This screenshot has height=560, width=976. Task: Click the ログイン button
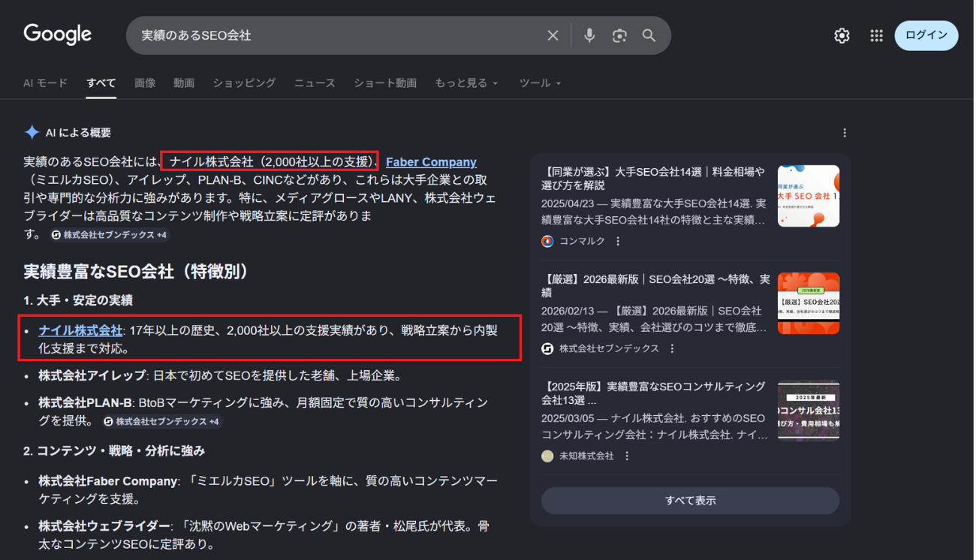click(x=926, y=35)
